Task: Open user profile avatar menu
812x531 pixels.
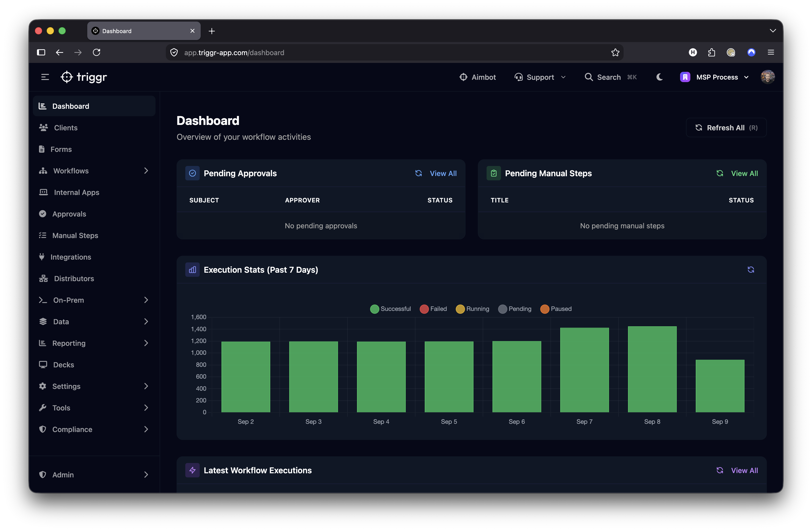Action: tap(767, 77)
